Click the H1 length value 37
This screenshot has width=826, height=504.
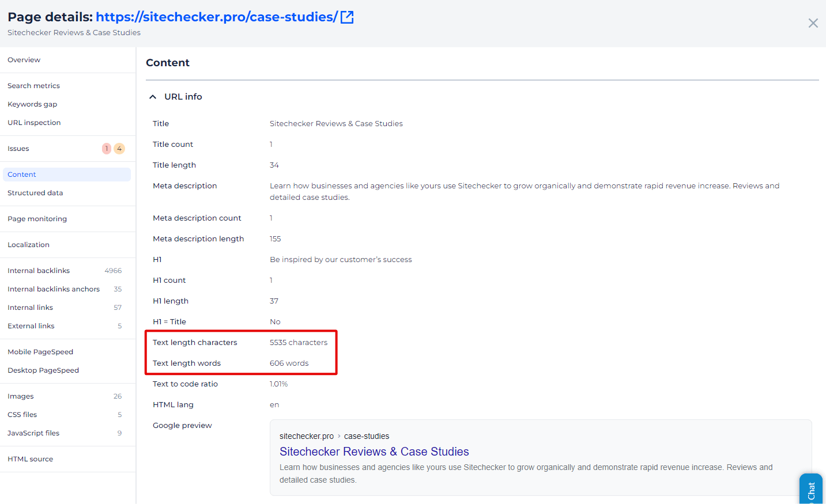click(x=274, y=301)
